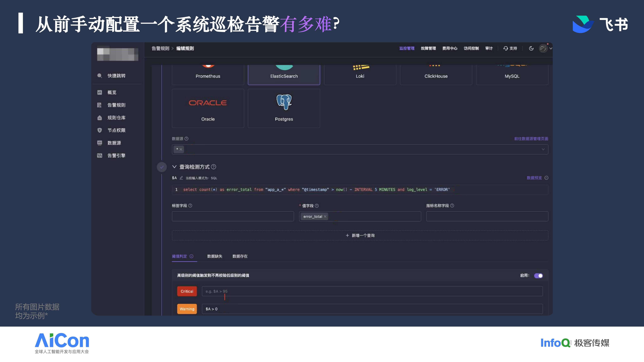The width and height of the screenshot is (644, 362).
Task: Click the red Critical level button
Action: point(187,291)
